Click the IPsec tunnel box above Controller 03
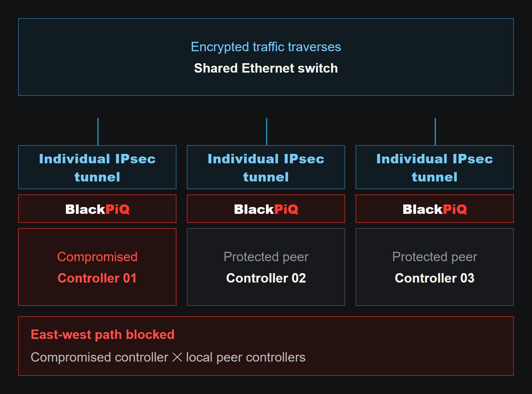 point(435,167)
